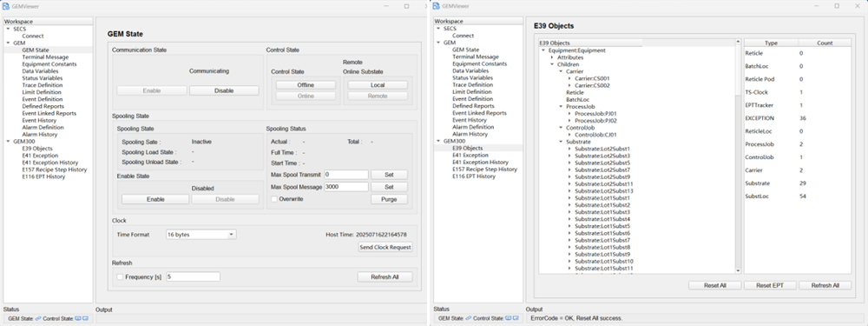Click ErrorCode = OK output message
This screenshot has height=326, width=868.
tap(576, 318)
